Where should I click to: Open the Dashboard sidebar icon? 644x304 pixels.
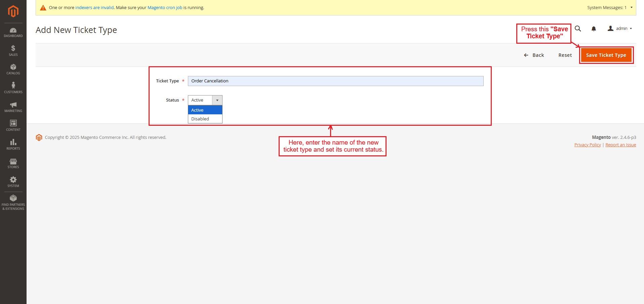pos(13,32)
